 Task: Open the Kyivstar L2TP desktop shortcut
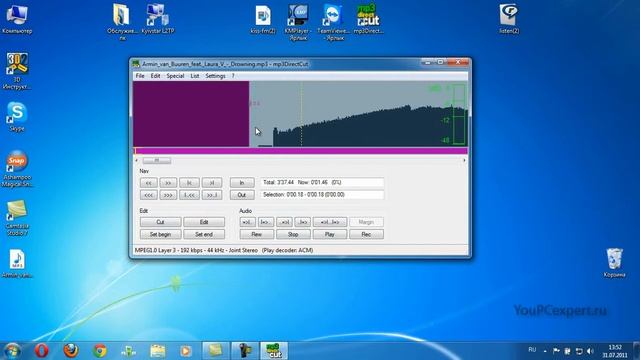coord(158,19)
